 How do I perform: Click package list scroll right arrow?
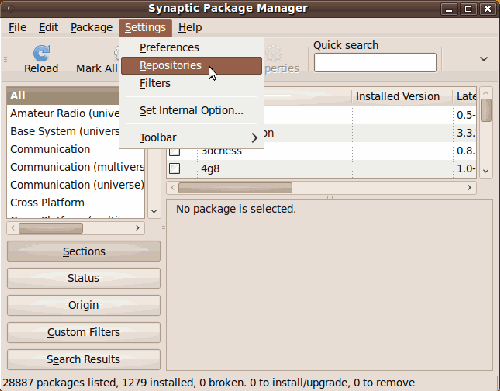469,188
